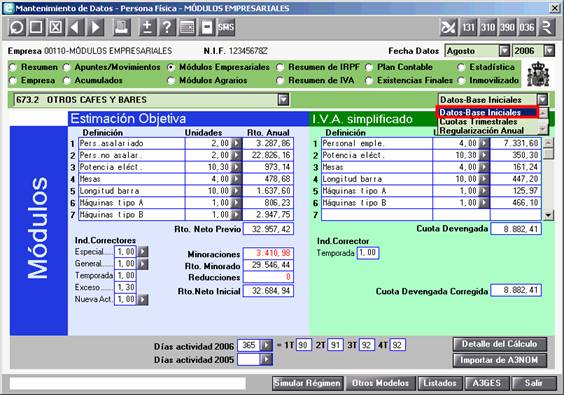The height and width of the screenshot is (395, 564).
Task: Open the Agosto month dropdown
Action: [504, 51]
